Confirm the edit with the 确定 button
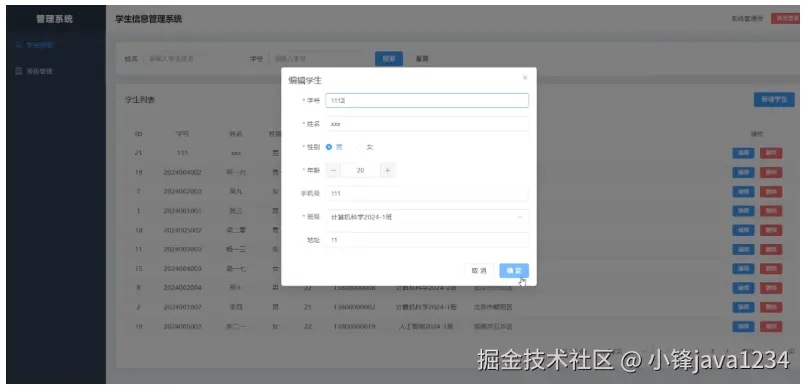 [x=514, y=271]
